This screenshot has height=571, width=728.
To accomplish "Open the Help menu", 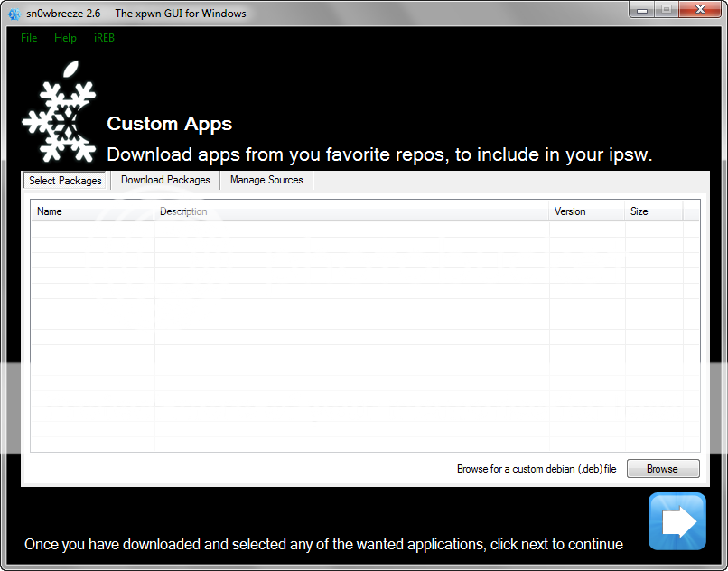I will coord(65,38).
